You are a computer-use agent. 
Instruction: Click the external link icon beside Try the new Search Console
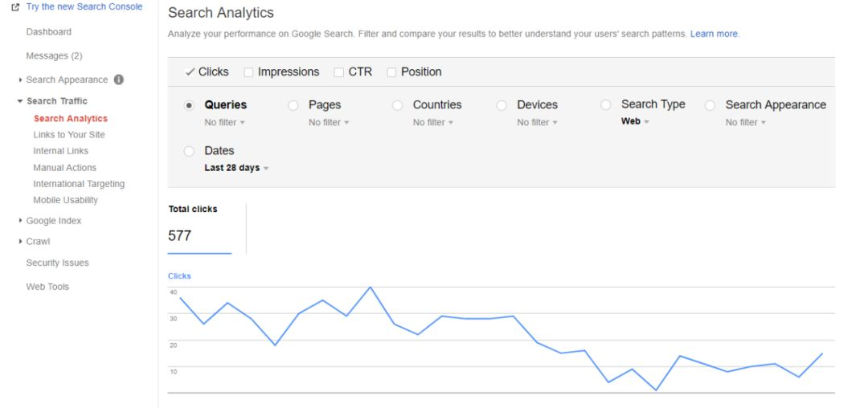coord(15,7)
